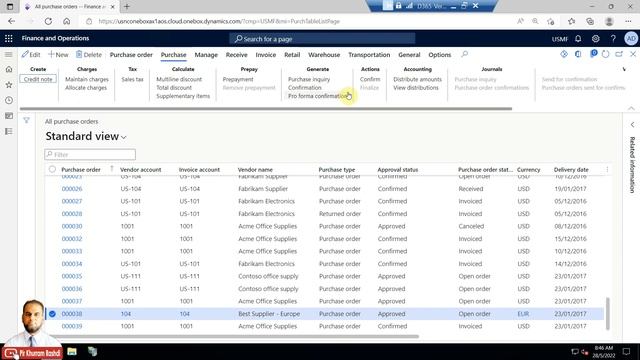Screen dimensions: 640x360
Task: Click the Vendor account column header
Action: (140, 169)
